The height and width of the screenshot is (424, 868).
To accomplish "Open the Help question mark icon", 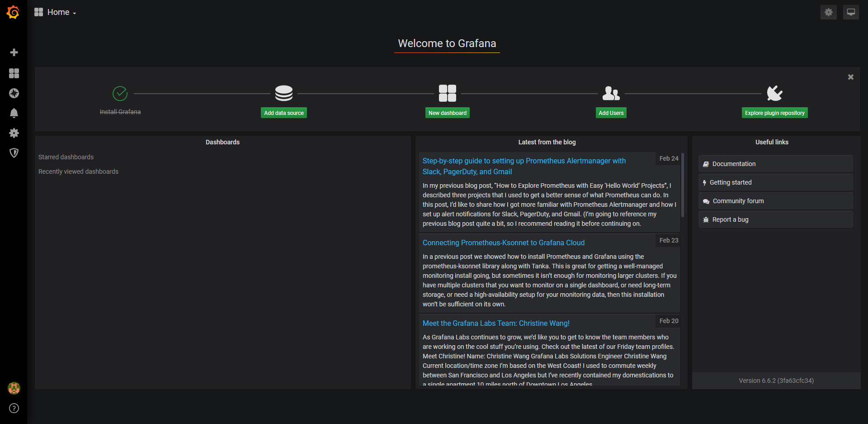I will coord(14,408).
